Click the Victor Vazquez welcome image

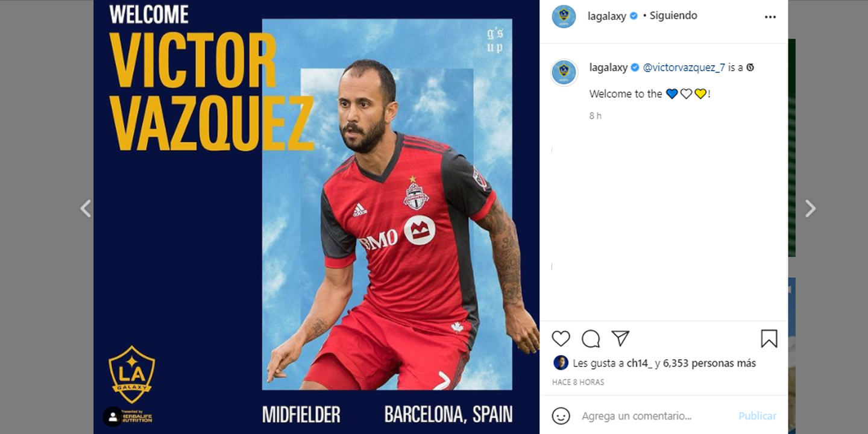(x=316, y=217)
